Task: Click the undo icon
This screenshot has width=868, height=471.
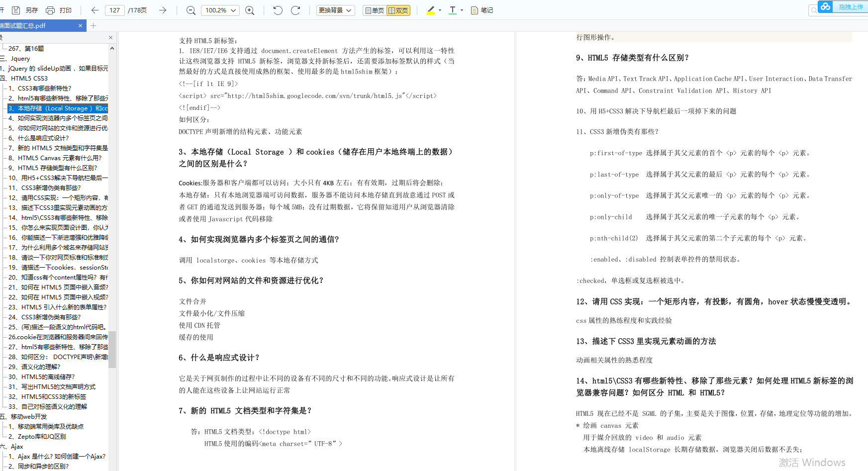Action: click(278, 10)
